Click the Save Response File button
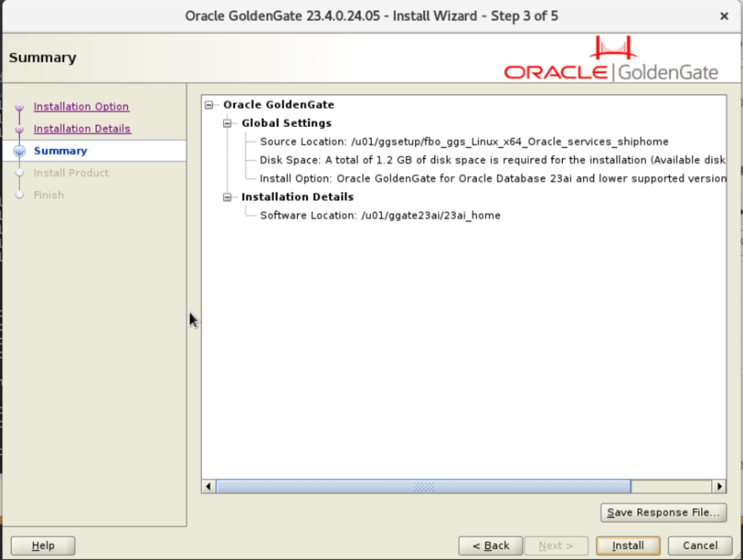 click(664, 512)
